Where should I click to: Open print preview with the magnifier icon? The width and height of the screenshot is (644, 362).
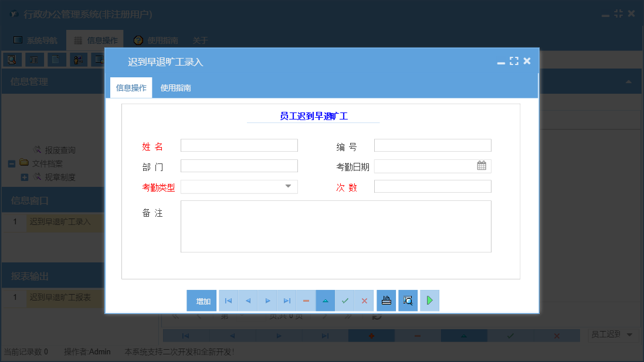point(408,300)
